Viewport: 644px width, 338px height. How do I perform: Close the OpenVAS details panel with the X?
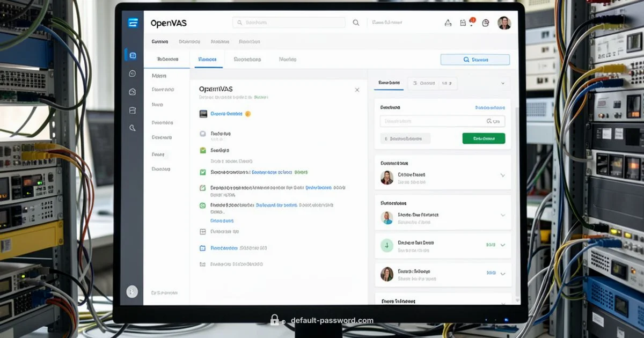(357, 90)
